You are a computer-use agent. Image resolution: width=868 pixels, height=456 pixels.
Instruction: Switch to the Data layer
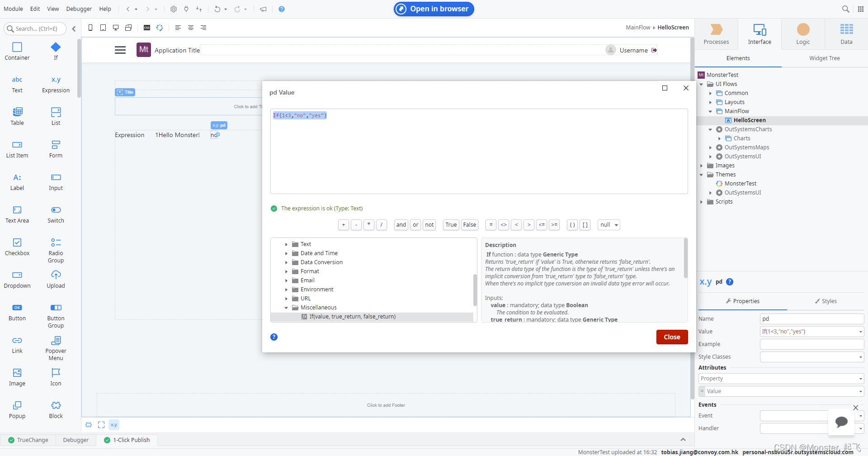(x=846, y=34)
